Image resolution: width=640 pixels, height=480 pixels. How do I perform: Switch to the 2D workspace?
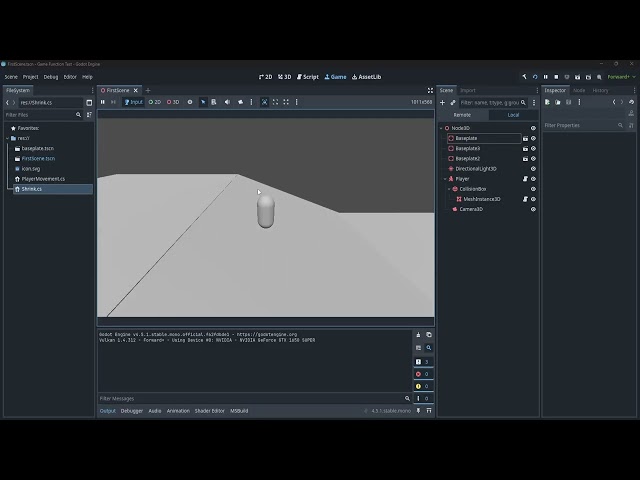click(265, 77)
